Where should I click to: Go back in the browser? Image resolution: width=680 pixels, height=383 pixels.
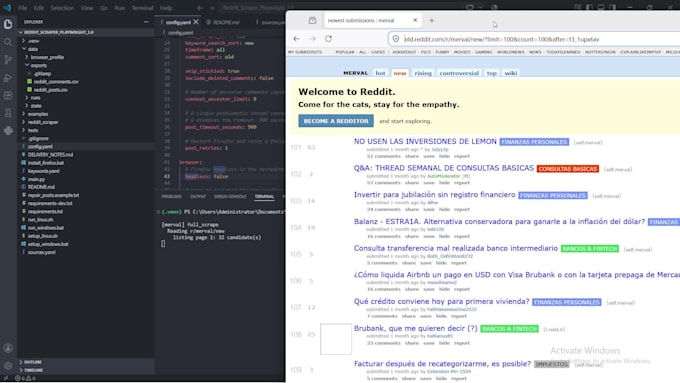[297, 39]
